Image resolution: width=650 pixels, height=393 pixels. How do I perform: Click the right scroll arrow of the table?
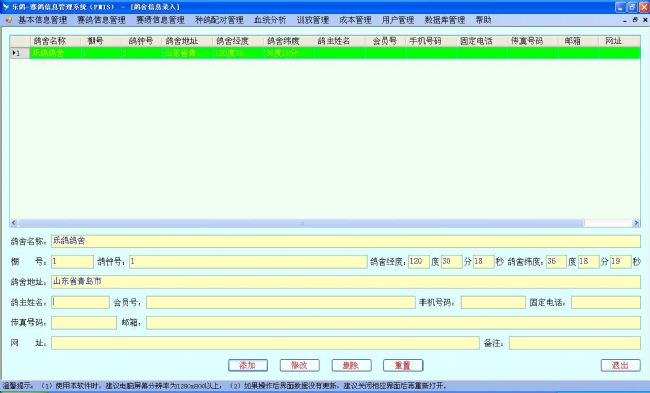tap(636, 223)
